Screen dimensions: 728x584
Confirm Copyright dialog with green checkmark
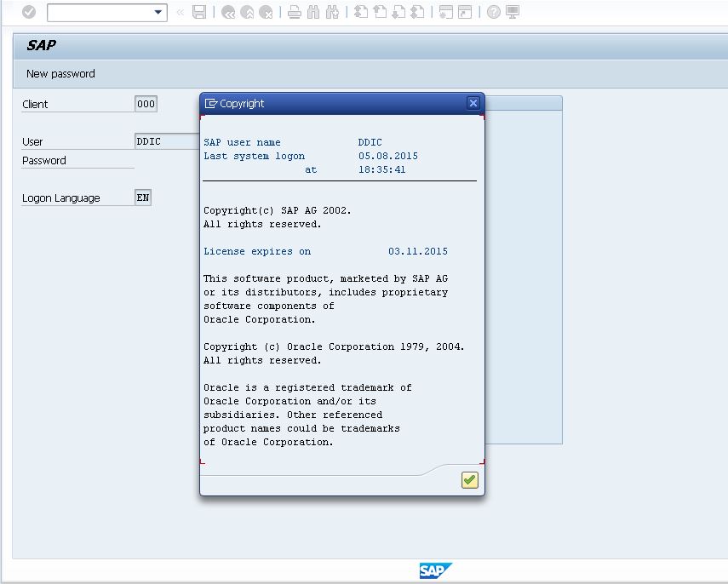pyautogui.click(x=470, y=480)
